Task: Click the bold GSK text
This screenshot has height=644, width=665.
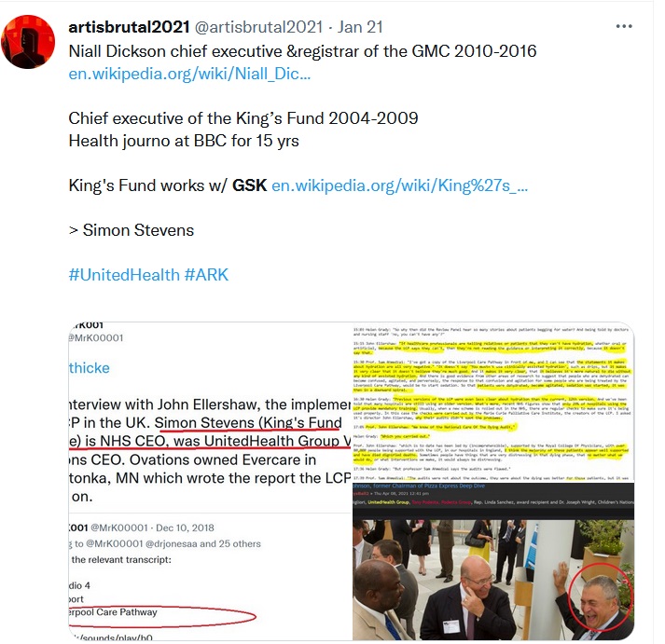Action: (249, 185)
